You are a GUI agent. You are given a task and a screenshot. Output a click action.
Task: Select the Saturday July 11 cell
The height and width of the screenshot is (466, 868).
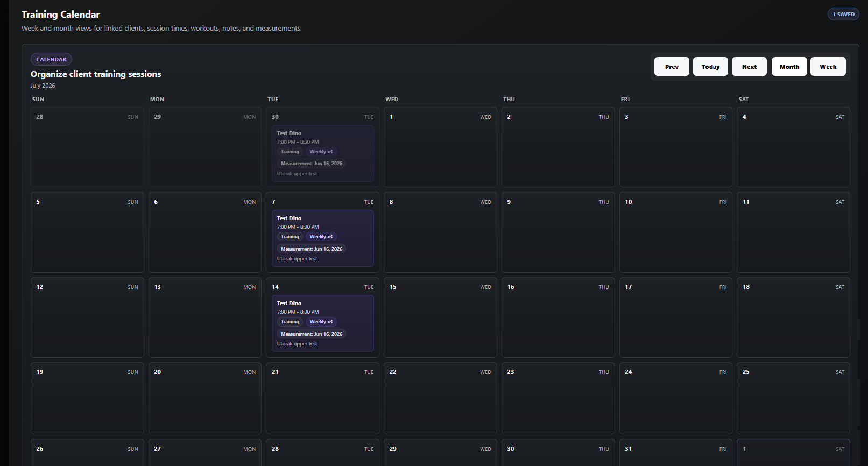point(793,232)
